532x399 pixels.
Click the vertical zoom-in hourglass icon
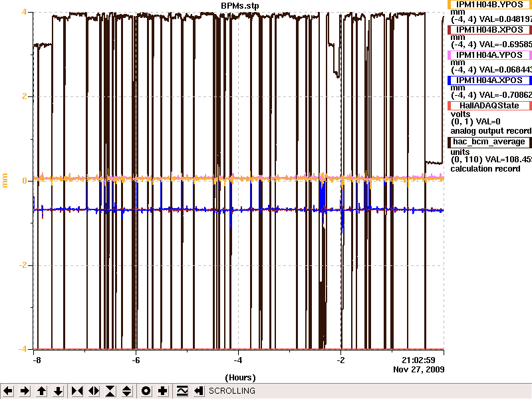click(110, 391)
